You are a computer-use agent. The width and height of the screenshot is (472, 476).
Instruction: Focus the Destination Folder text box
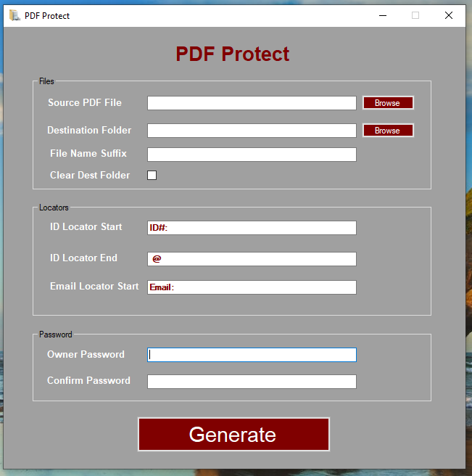click(x=252, y=131)
